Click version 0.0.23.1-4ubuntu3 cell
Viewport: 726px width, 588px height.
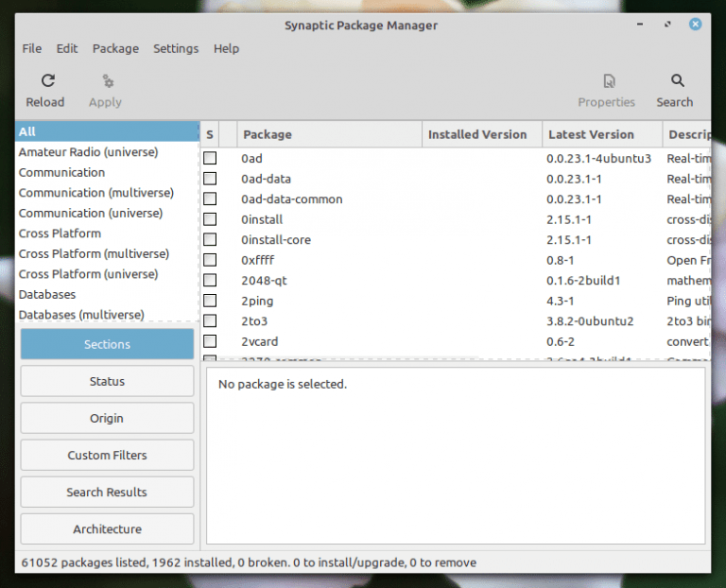[x=598, y=158]
